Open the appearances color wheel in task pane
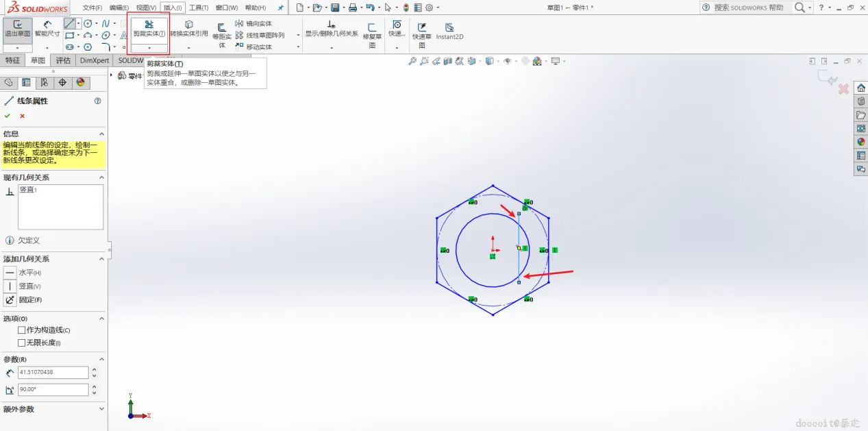 click(x=861, y=142)
